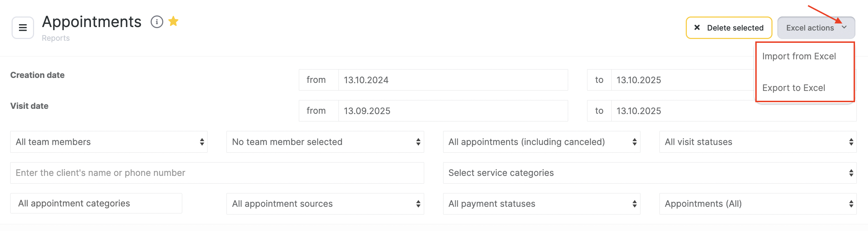Image resolution: width=868 pixels, height=231 pixels.
Task: Click the info icon beside Appointments
Action: tap(157, 22)
